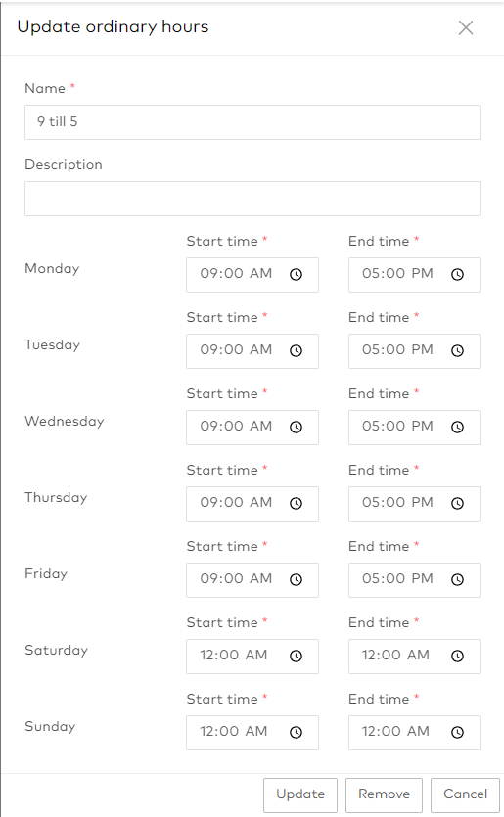
Task: Click into the empty Description field
Action: 252,199
